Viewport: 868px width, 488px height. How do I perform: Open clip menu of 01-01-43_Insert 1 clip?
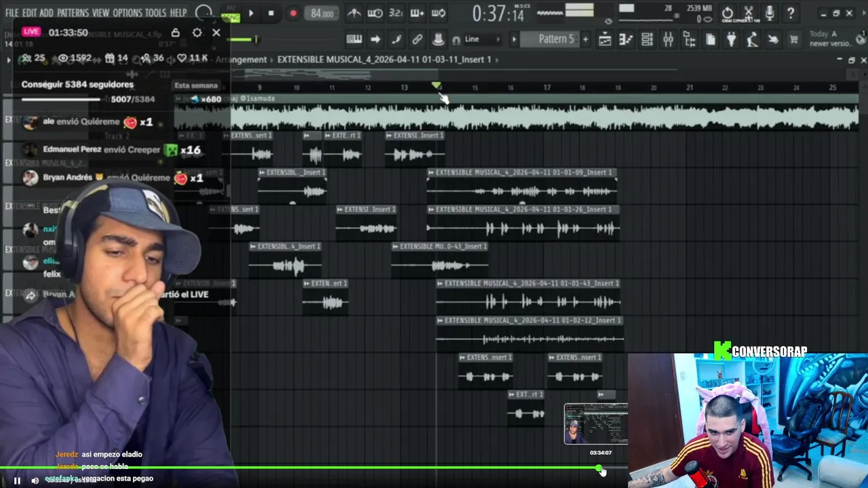pos(440,283)
